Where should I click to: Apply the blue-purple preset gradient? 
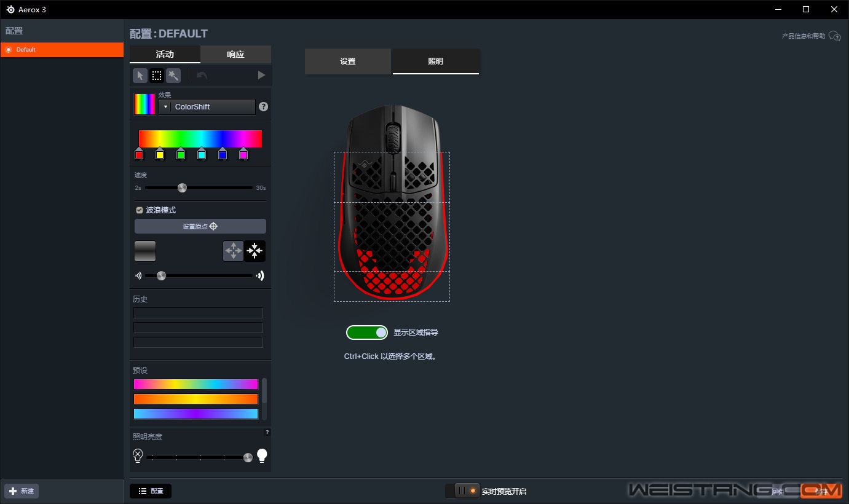[195, 414]
